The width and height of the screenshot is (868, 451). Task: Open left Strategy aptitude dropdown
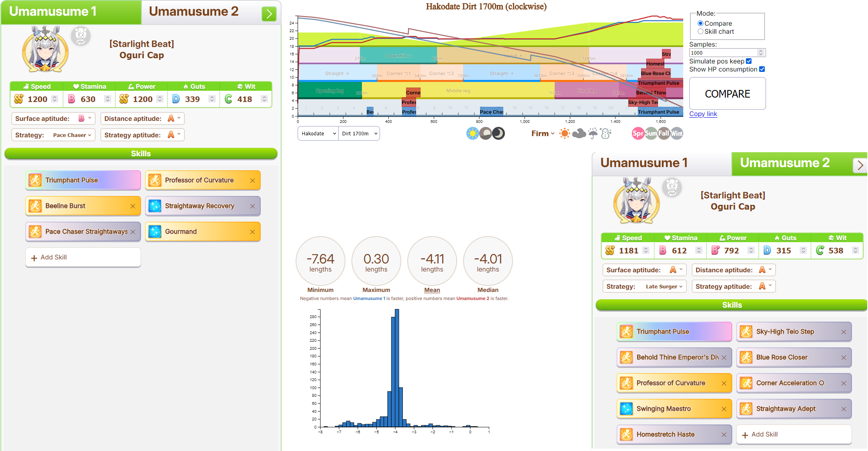[x=142, y=135]
